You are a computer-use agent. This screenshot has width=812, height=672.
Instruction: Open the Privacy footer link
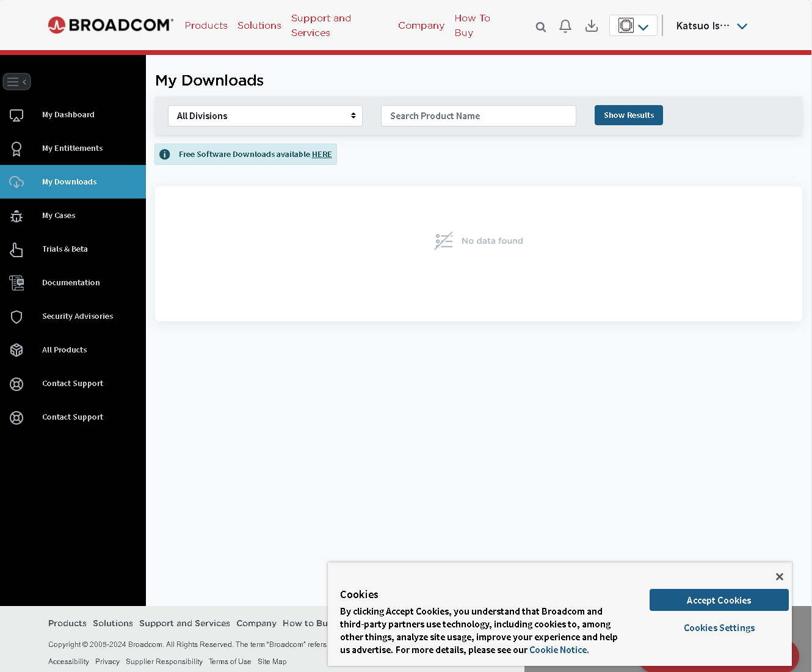click(107, 662)
